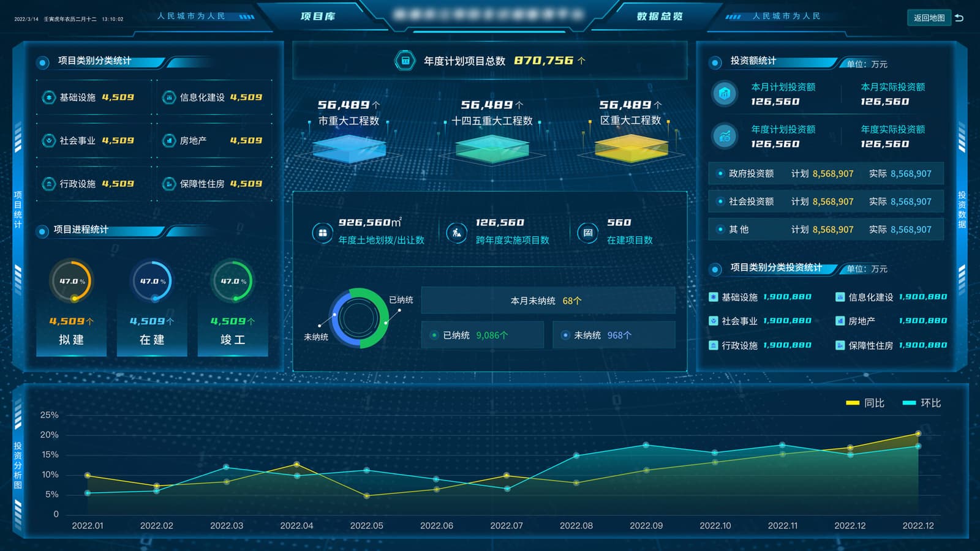Click the blue 市重大工程数 3D platform
The image size is (980, 551).
coord(349,148)
